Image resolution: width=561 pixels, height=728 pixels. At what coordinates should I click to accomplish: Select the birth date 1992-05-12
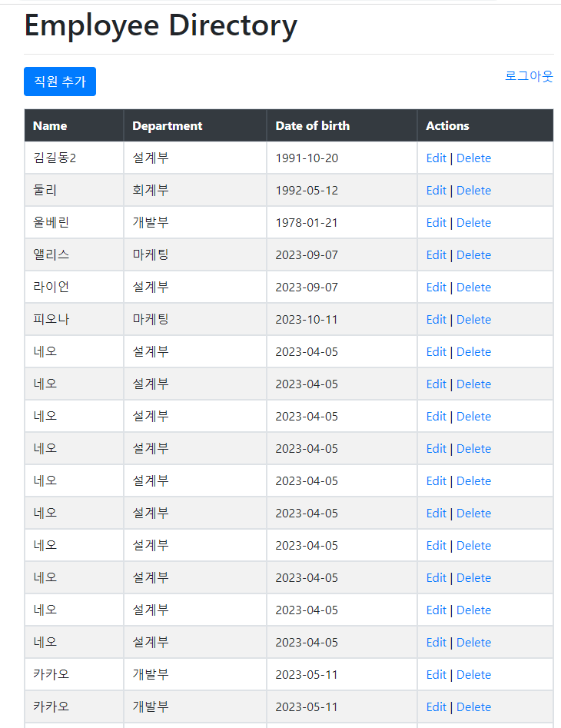[342, 191]
